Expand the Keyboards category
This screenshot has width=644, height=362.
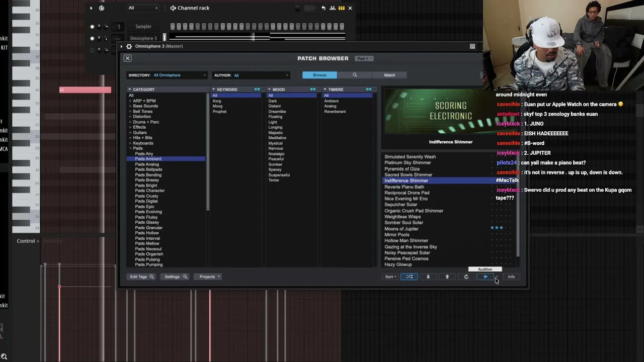pyautogui.click(x=131, y=143)
